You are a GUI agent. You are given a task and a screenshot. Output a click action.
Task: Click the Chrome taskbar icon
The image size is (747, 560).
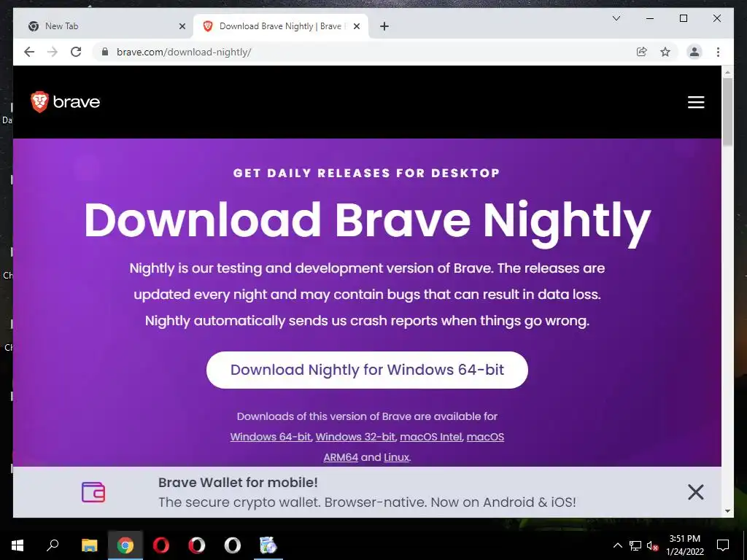(125, 545)
